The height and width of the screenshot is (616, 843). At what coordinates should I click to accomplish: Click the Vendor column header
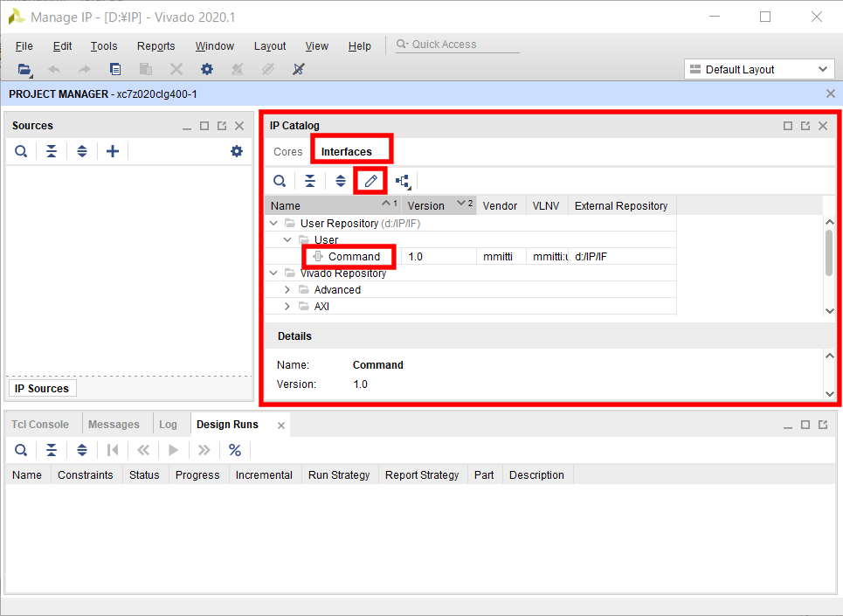pyautogui.click(x=500, y=206)
